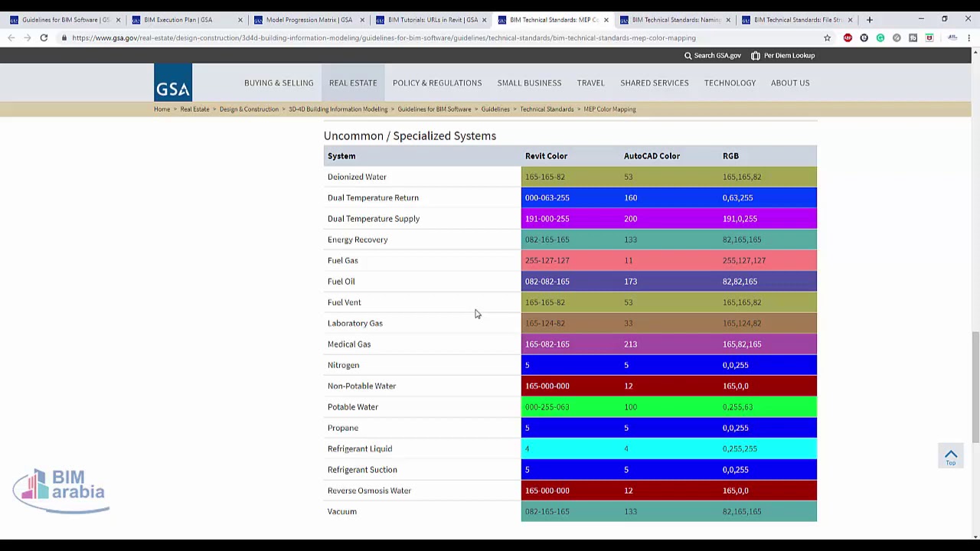Click the Design & Construction breadcrumb
Screen dimensions: 980x551
[249, 109]
